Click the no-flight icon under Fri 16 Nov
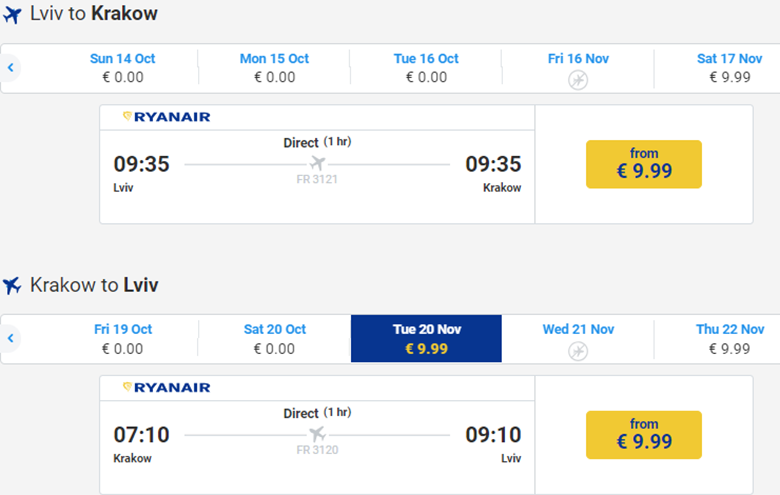The image size is (780, 495). pyautogui.click(x=578, y=80)
